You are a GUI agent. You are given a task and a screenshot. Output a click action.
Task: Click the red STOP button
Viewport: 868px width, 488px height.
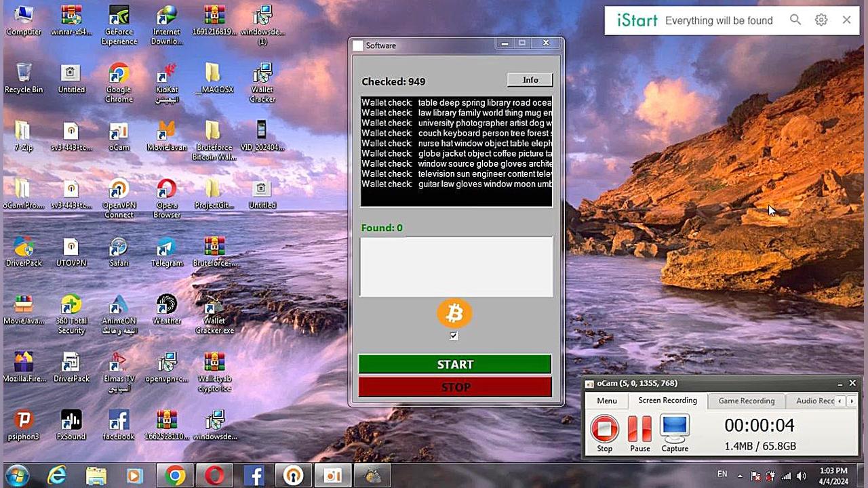click(455, 387)
